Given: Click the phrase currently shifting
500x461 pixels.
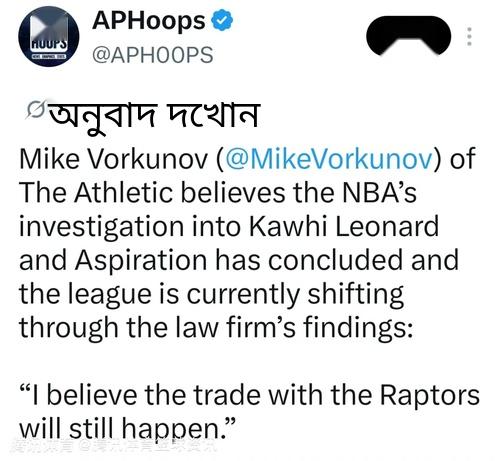Looking at the screenshot, I should (x=295, y=295).
